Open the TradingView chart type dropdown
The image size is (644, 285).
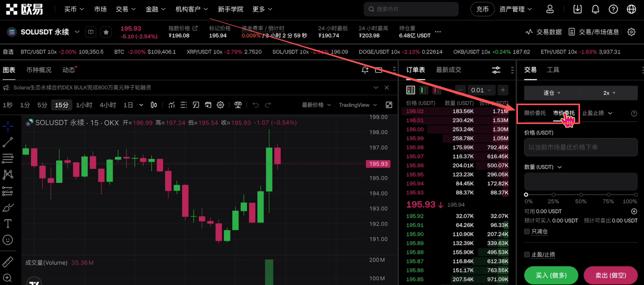[358, 105]
